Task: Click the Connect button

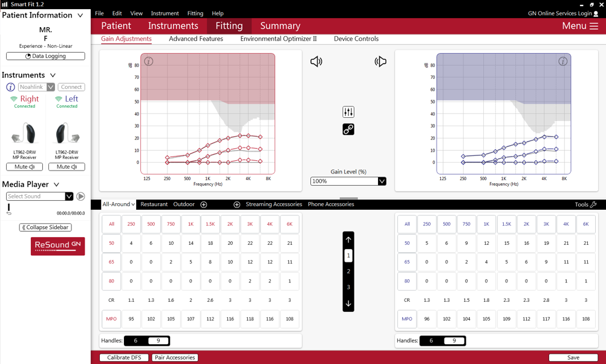Action: pos(71,87)
